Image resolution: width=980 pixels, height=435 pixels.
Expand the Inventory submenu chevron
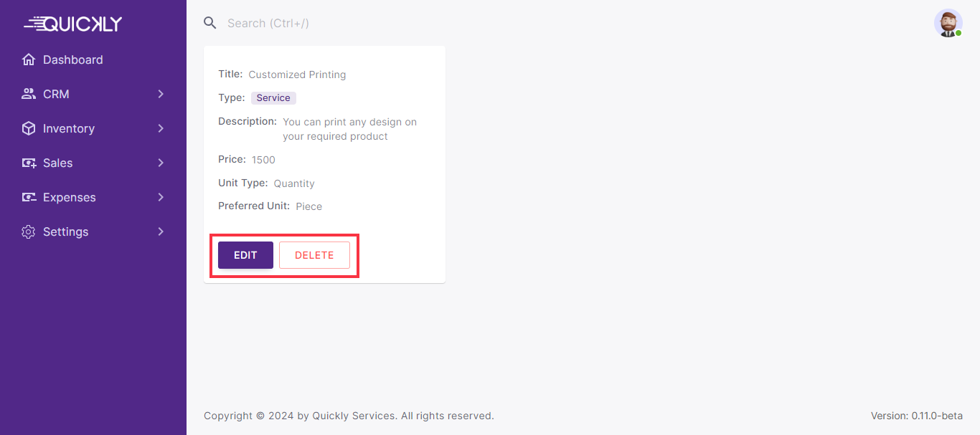pyautogui.click(x=161, y=128)
